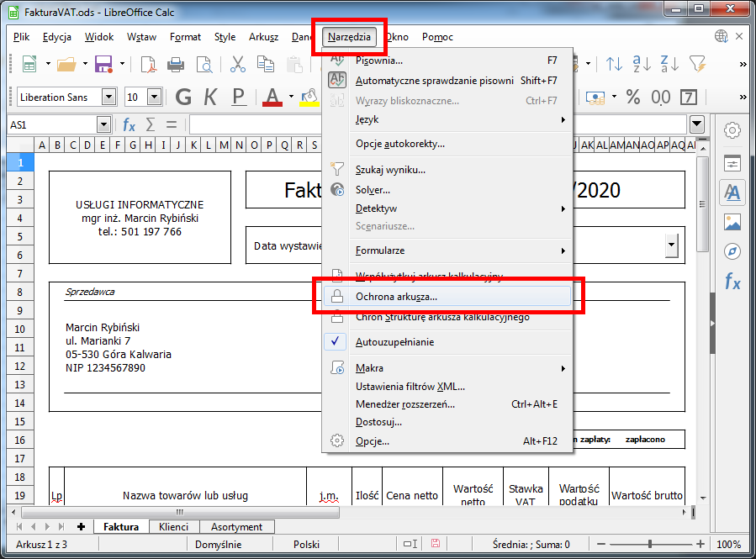
Task: Click the Solver menu entry
Action: tap(373, 189)
